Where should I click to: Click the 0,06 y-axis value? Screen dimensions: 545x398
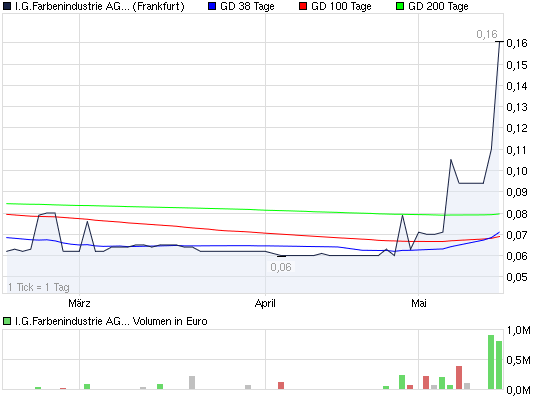[x=517, y=256]
